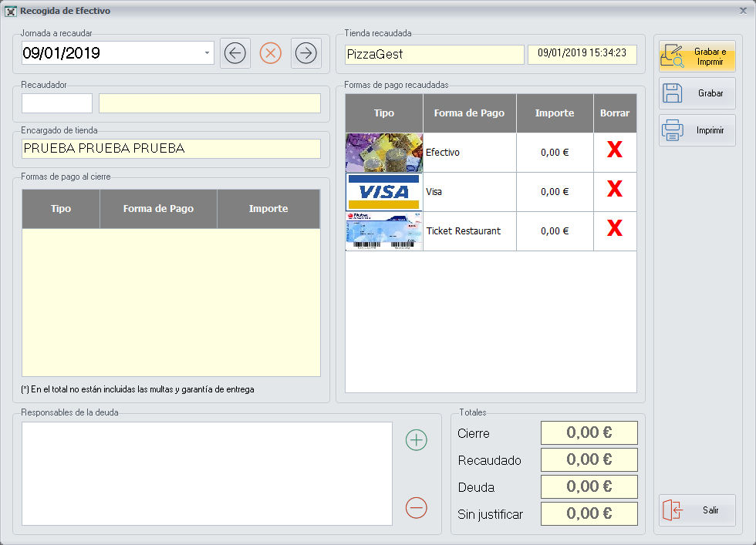This screenshot has width=756, height=545.
Task: Close the Recogida de Efectivo window
Action: coord(743,11)
